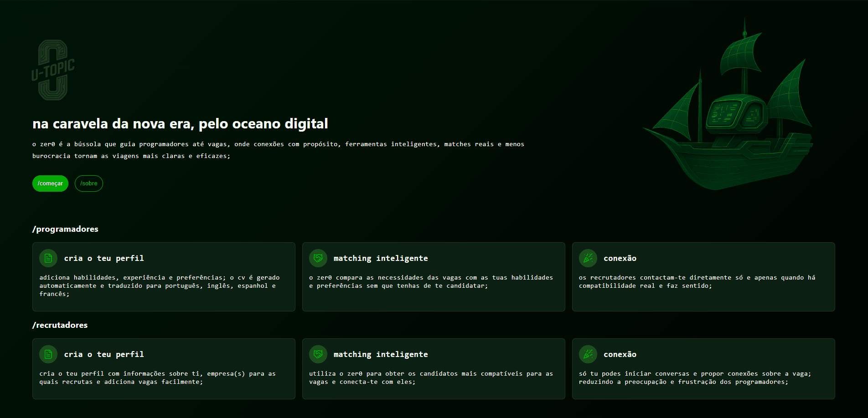The width and height of the screenshot is (868, 418).
Task: Click handshake icon in programadores matching card
Action: [318, 258]
